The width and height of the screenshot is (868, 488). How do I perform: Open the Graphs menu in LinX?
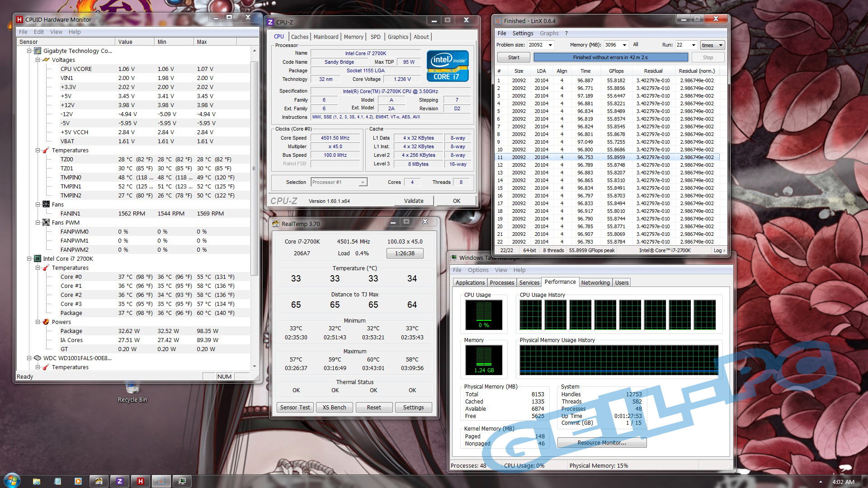pos(549,33)
